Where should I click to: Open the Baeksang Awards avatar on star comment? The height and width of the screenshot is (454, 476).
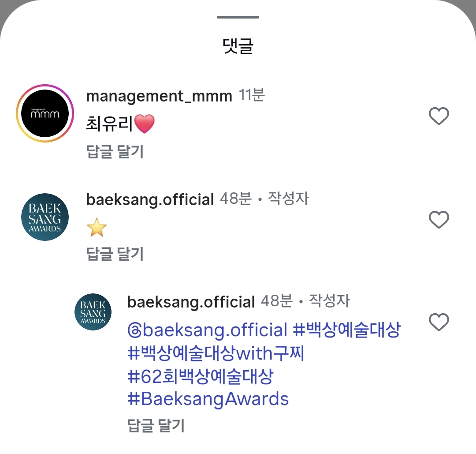45,217
